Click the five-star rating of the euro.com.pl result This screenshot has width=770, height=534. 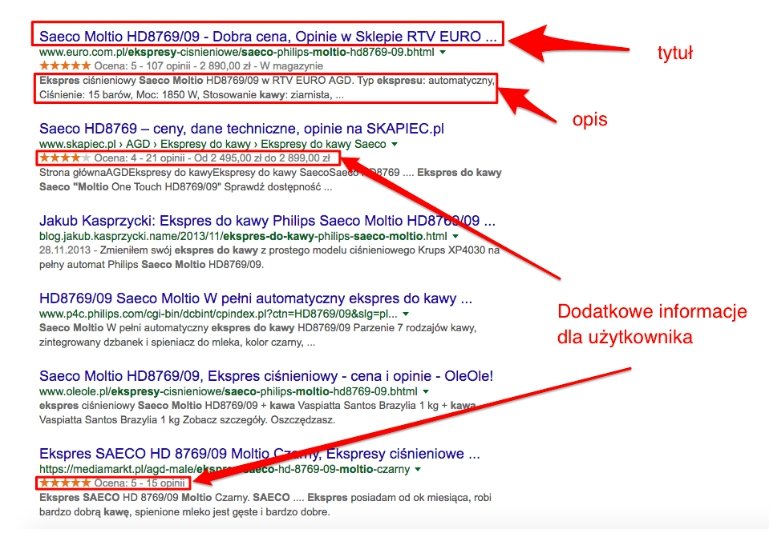point(65,65)
